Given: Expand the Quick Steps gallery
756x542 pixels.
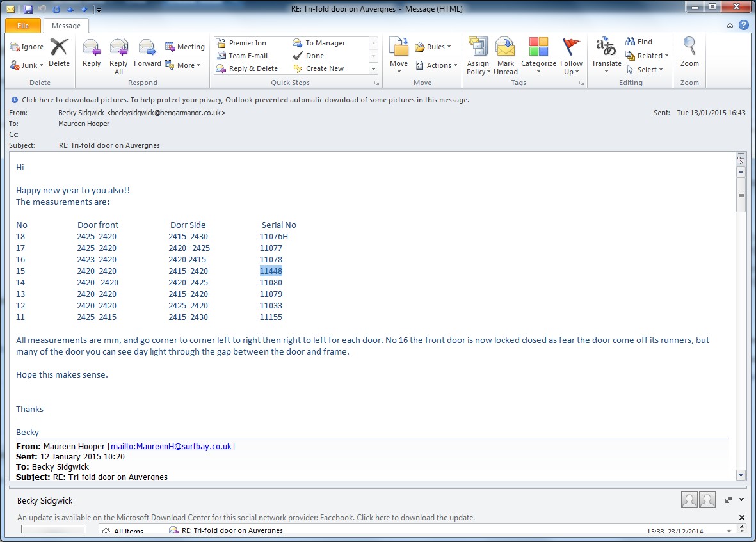Looking at the screenshot, I should [374, 68].
